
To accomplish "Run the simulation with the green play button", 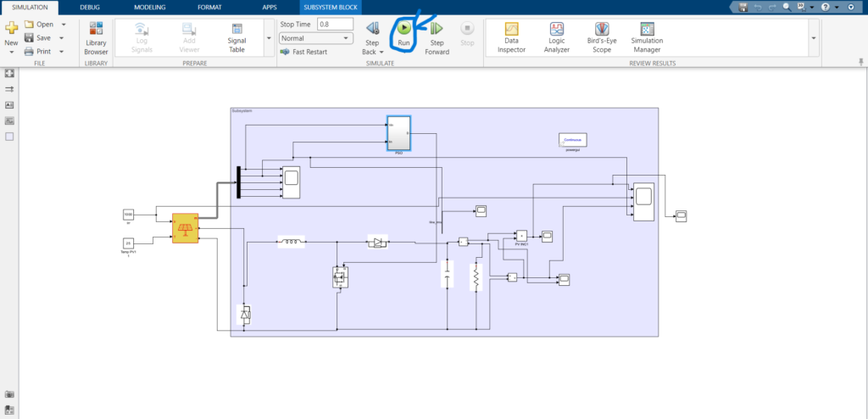I will point(404,28).
